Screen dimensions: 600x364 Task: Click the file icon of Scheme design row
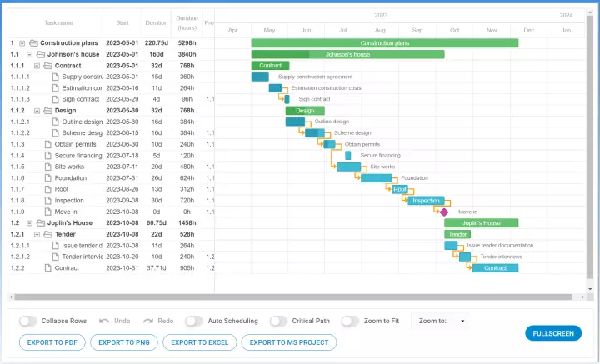click(56, 133)
